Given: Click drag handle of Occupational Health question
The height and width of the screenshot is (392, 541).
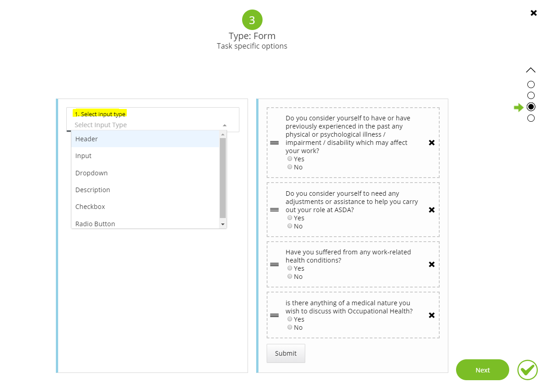Looking at the screenshot, I should (274, 315).
